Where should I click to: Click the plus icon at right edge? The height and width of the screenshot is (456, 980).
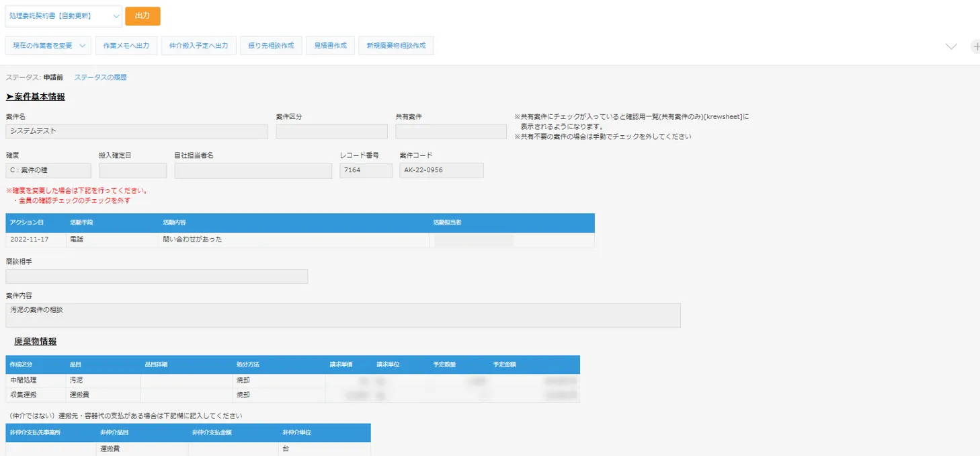click(975, 46)
